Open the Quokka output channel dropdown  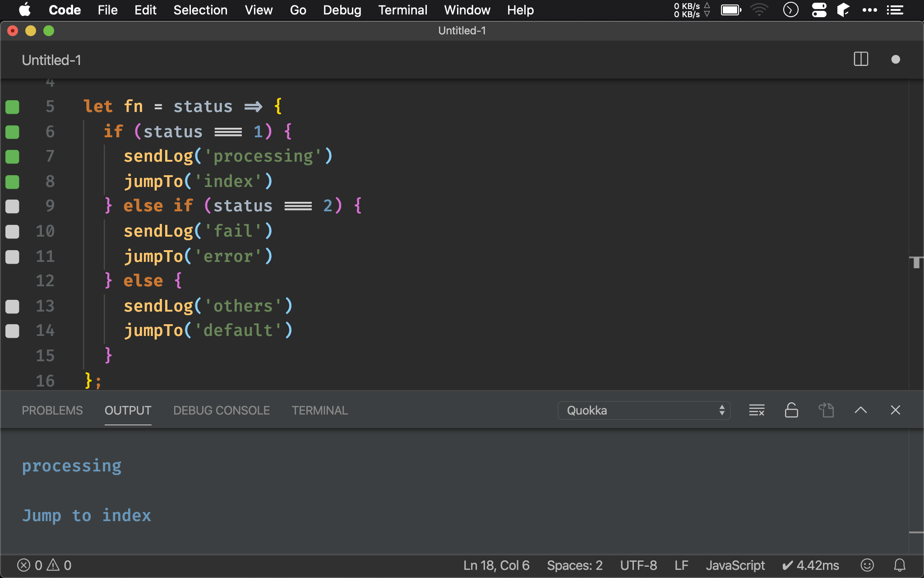coord(644,410)
